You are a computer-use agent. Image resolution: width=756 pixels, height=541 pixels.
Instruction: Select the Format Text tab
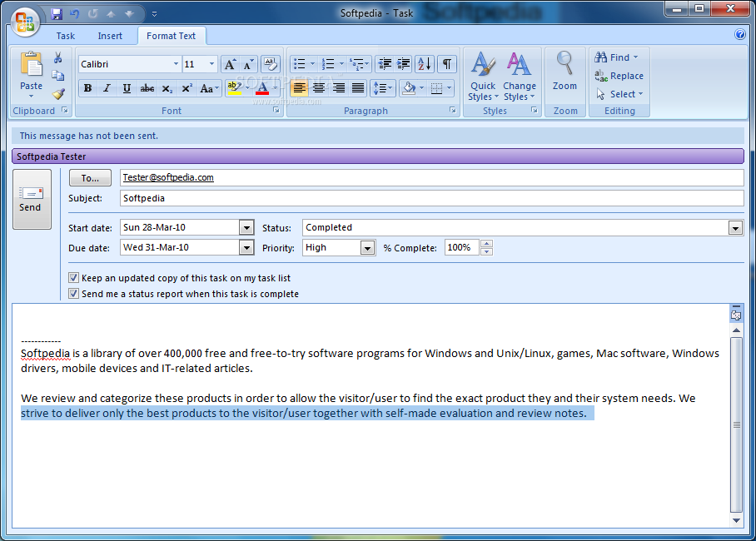click(x=172, y=36)
